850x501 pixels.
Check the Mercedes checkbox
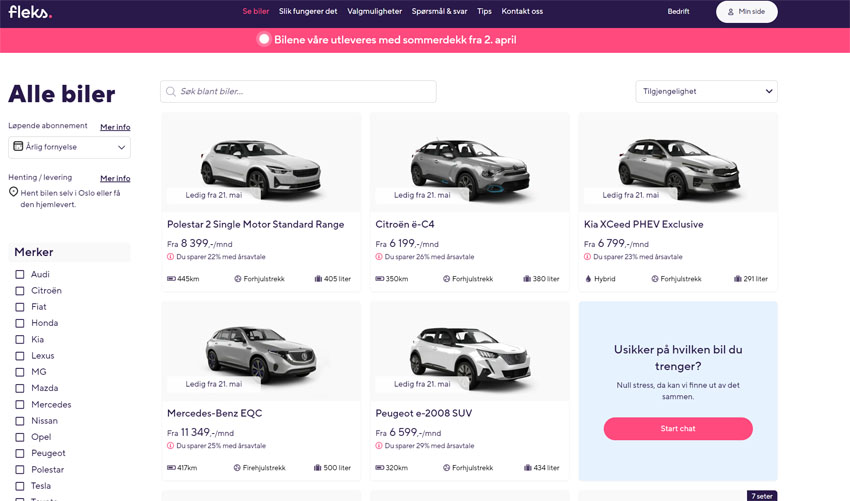click(x=19, y=405)
